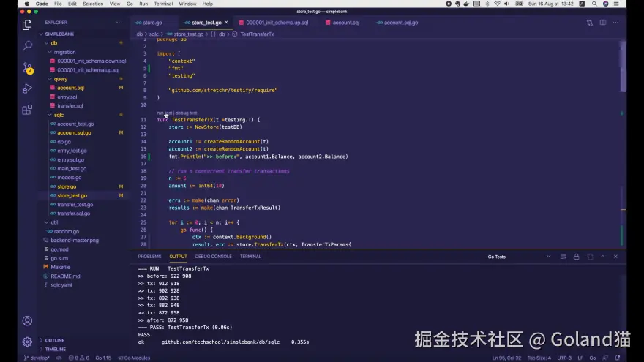Open the Run and Debug view
The width and height of the screenshot is (644, 362).
point(27,88)
